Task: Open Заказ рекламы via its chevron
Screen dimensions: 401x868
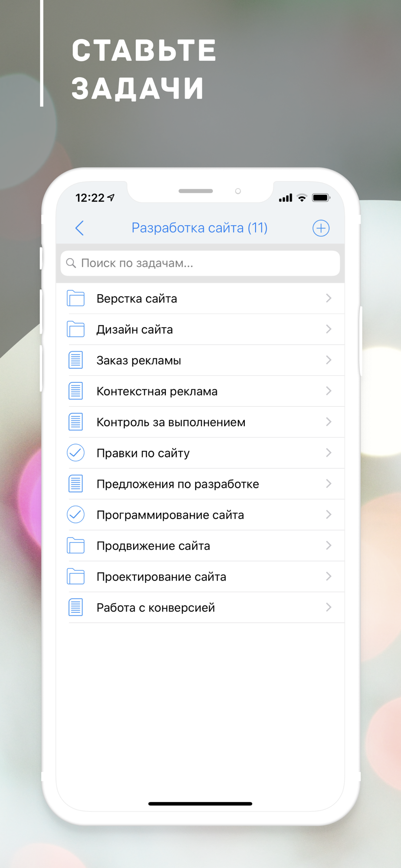Action: pyautogui.click(x=329, y=360)
